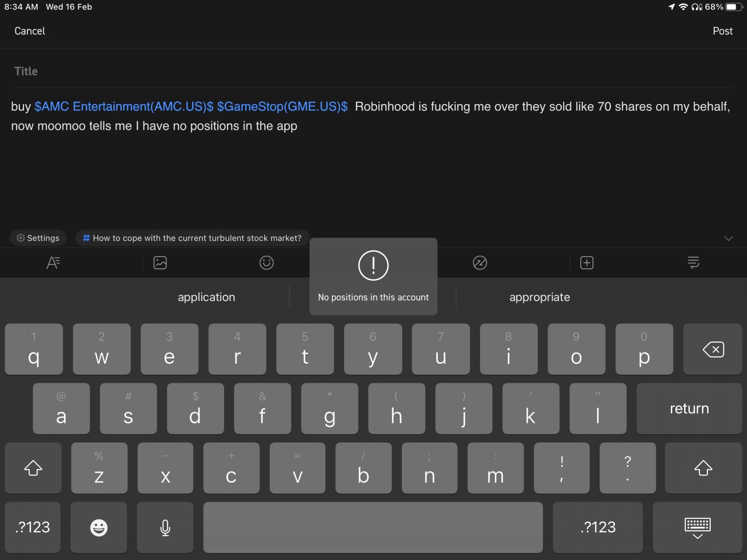
Task: Tap the v key
Action: pos(297,468)
